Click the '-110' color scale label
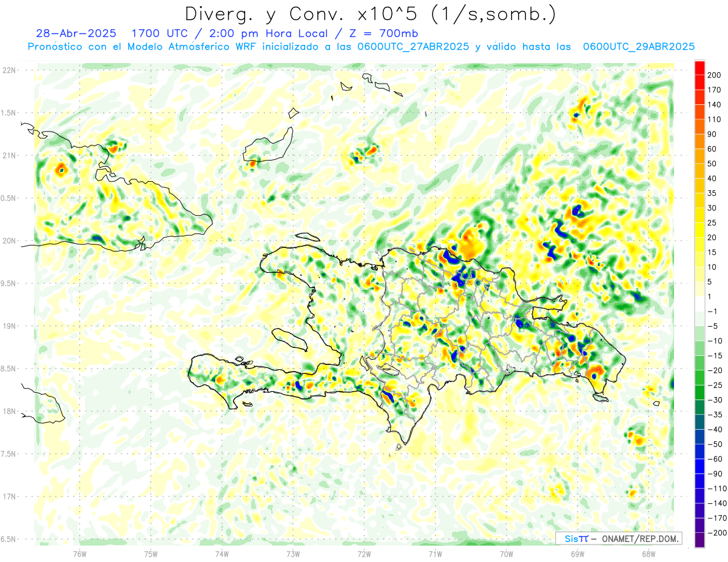This screenshot has width=728, height=562. pos(717,489)
